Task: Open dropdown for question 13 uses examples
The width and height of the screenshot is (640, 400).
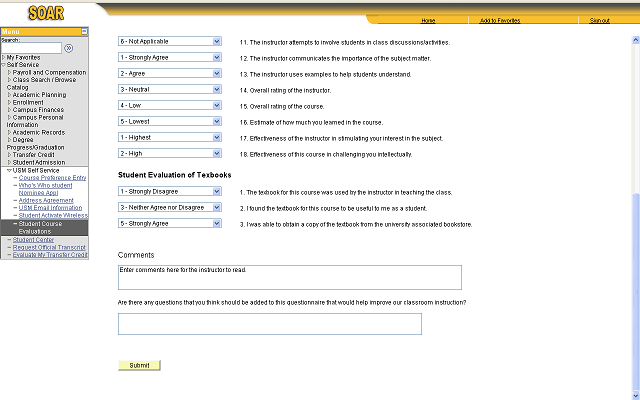Action: point(170,73)
